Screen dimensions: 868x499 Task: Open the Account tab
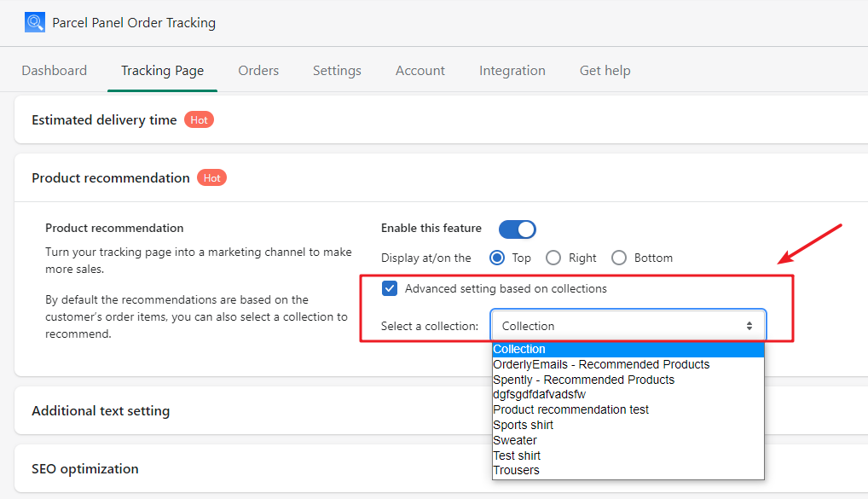coord(420,70)
